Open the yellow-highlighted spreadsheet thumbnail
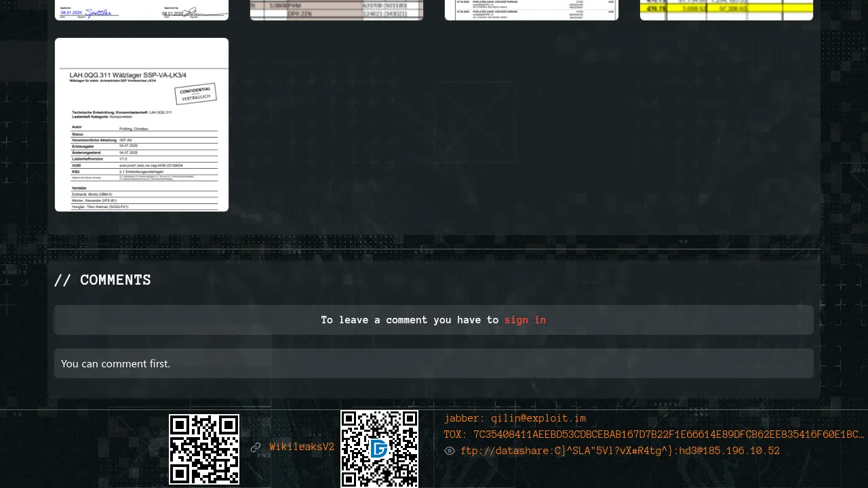Screen dimensions: 868x488 point(726,10)
